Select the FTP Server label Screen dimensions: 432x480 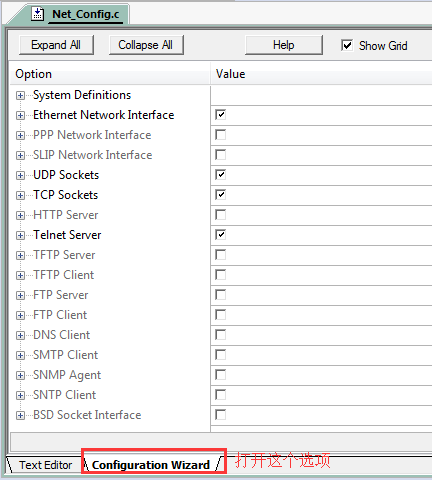[61, 295]
